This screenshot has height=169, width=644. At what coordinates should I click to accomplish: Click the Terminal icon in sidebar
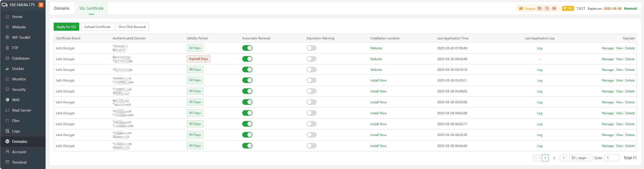[x=7, y=162]
